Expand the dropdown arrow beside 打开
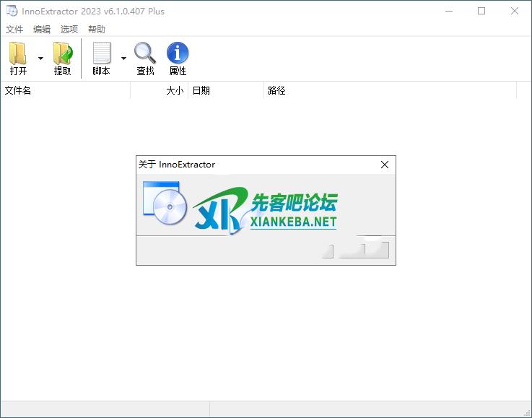532x418 pixels. 40,58
